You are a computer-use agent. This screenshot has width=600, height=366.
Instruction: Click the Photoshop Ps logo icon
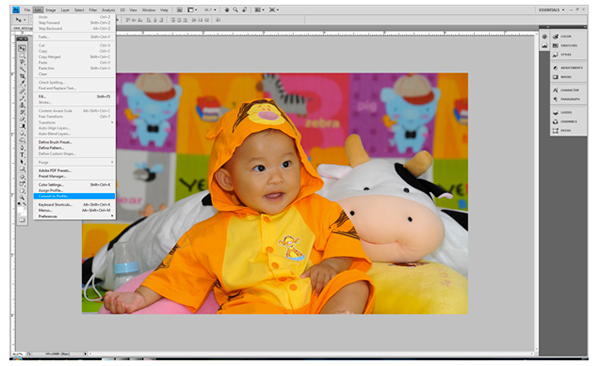(16, 10)
